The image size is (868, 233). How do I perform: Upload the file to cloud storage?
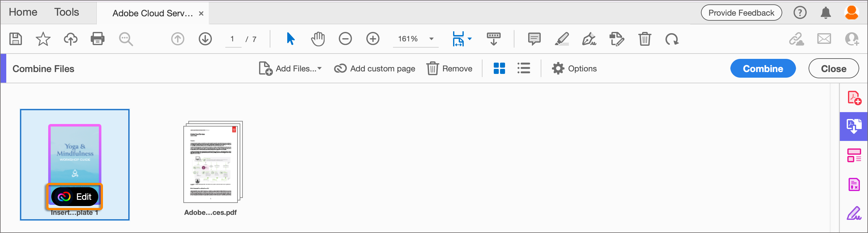click(70, 39)
